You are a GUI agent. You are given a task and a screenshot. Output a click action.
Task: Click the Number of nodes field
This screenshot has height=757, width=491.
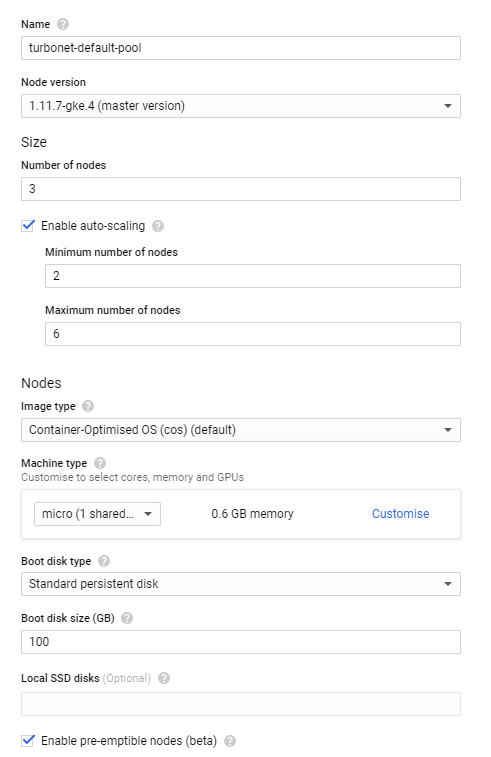tap(241, 189)
